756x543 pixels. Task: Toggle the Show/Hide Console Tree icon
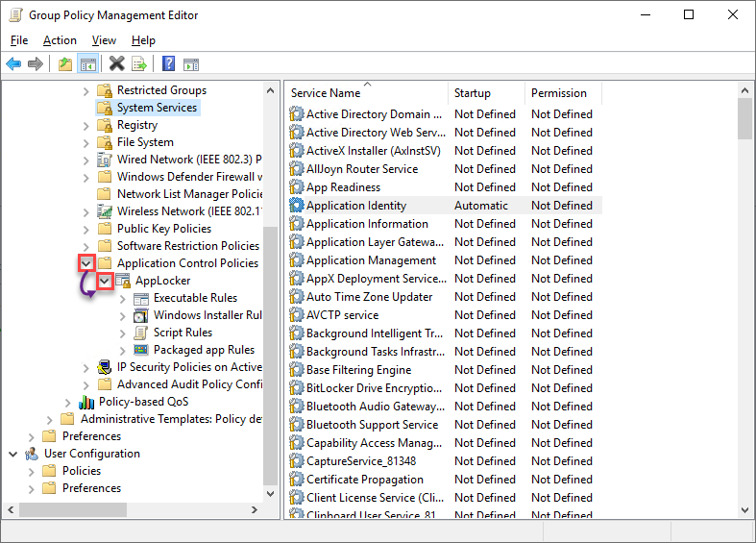[87, 63]
